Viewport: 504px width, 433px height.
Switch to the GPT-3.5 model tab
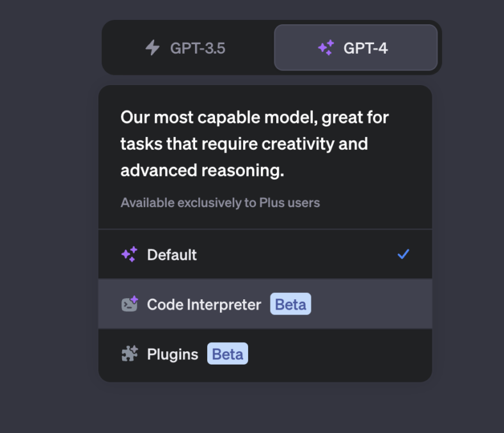[187, 48]
